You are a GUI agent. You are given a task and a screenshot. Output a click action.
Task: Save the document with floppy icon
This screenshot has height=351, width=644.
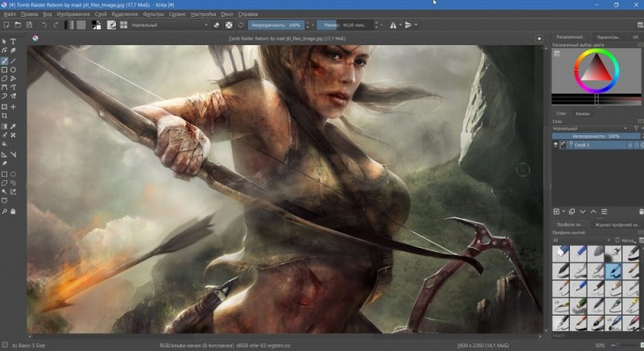click(29, 25)
